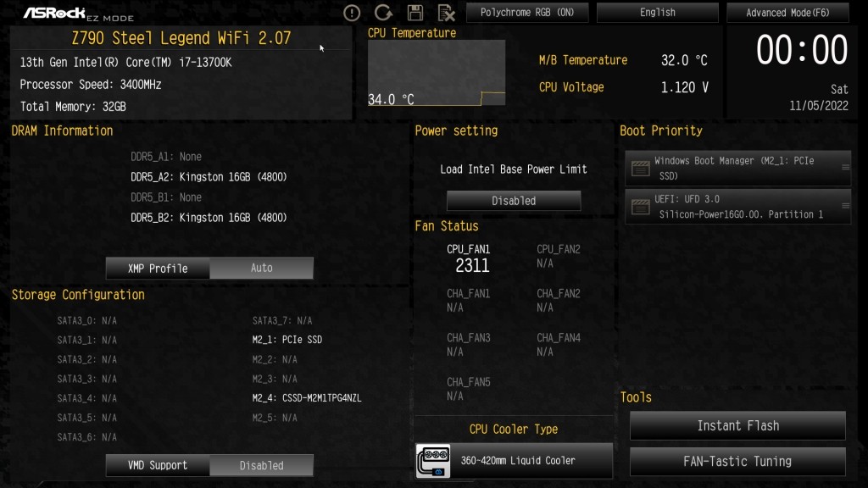Click the exclamation info icon
The width and height of the screenshot is (868, 488).
(x=352, y=13)
